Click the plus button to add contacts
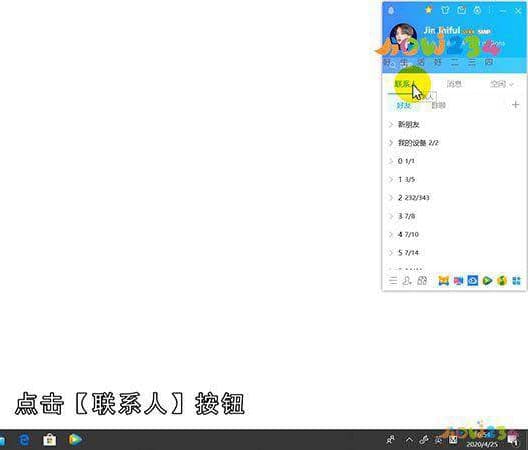 pos(515,105)
